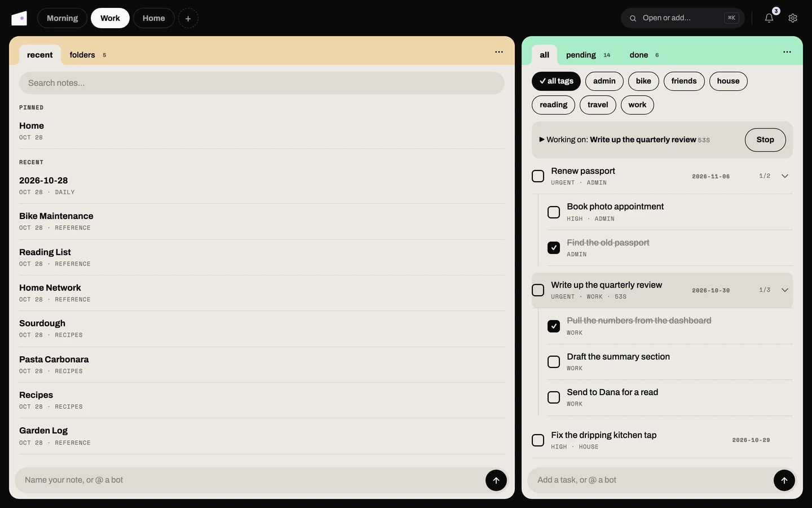Open settings gear icon
812x508 pixels.
coord(793,18)
